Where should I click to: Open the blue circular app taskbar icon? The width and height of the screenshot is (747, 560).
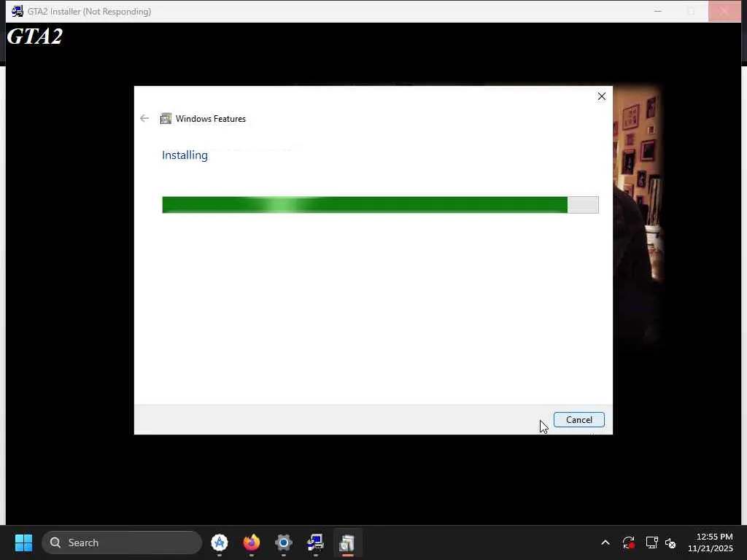click(x=219, y=542)
